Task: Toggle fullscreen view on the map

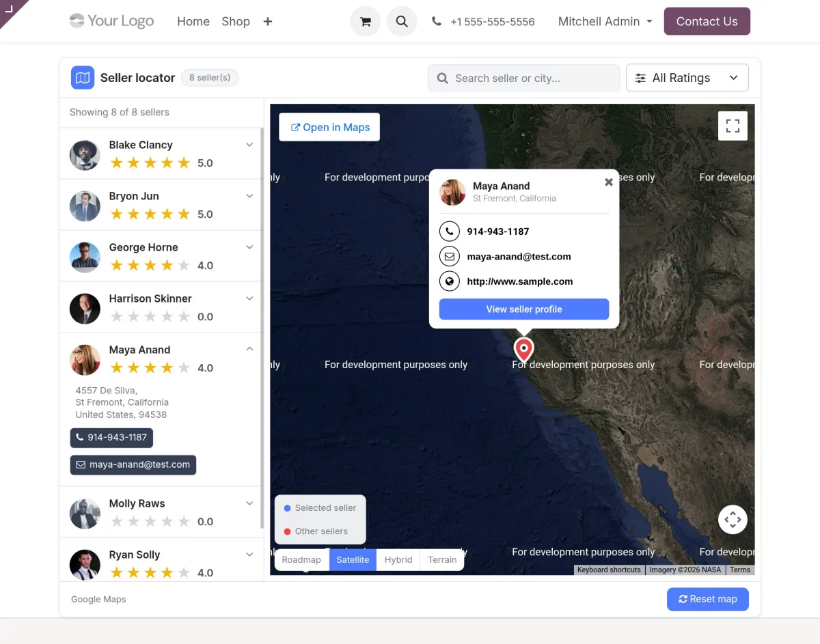Action: point(733,126)
